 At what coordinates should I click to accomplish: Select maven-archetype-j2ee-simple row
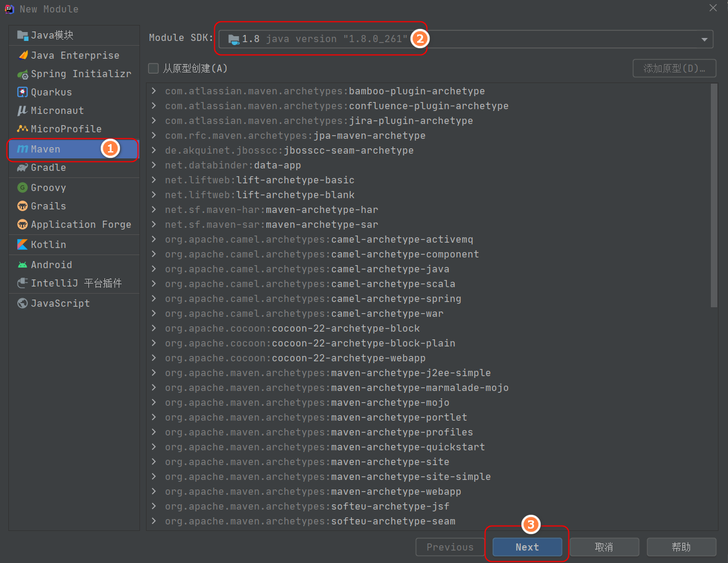pos(428,373)
